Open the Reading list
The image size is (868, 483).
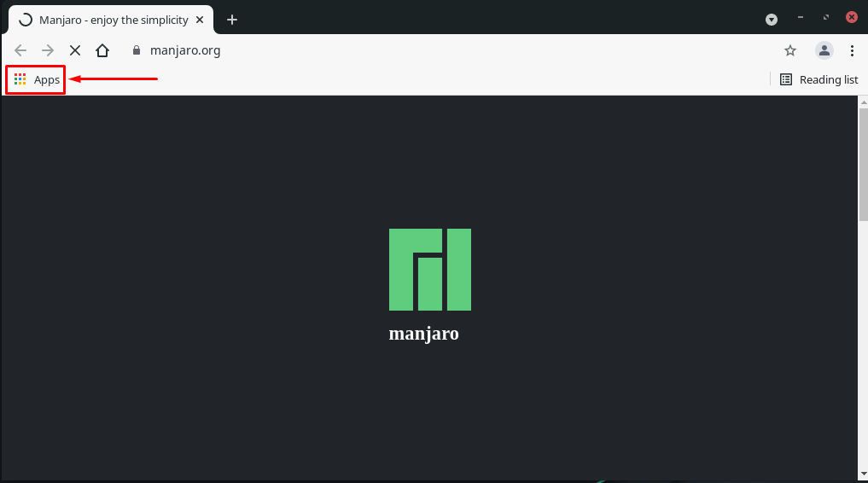pos(818,79)
